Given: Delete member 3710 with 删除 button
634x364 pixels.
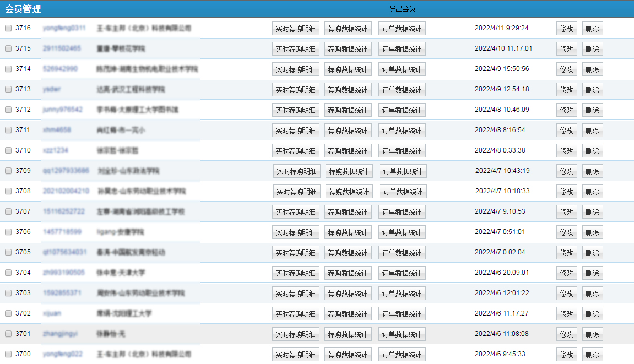Looking at the screenshot, I should [592, 151].
